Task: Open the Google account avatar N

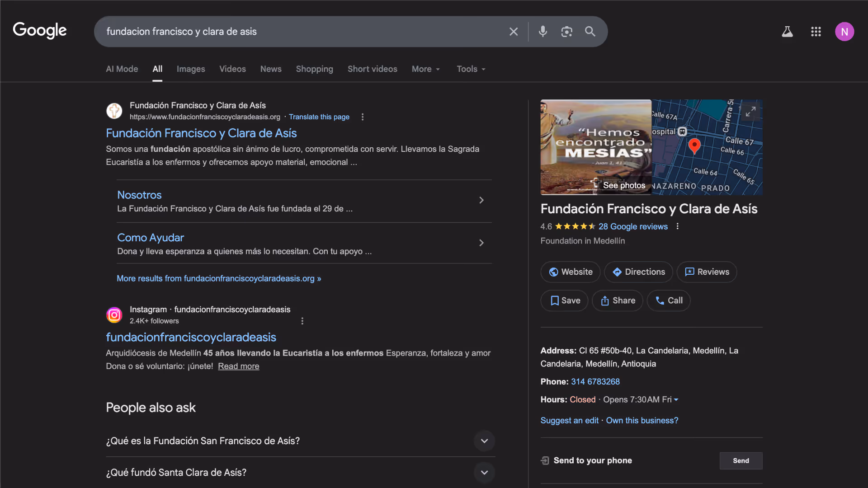Action: coord(844,32)
